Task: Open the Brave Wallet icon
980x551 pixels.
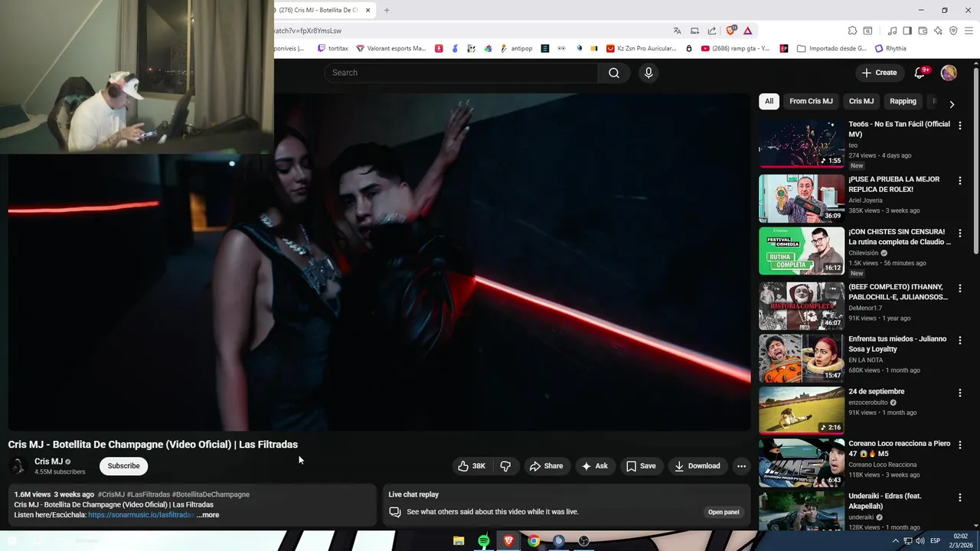Action: (923, 31)
